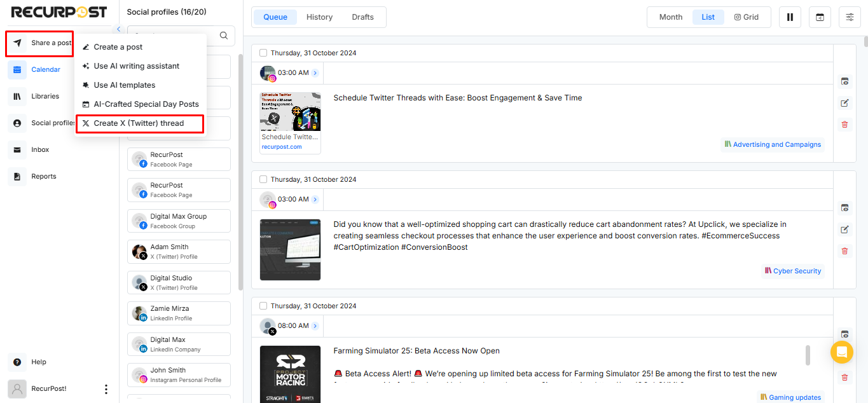This screenshot has height=403, width=868.
Task: Open the calendar share icon in top toolbar
Action: [820, 17]
